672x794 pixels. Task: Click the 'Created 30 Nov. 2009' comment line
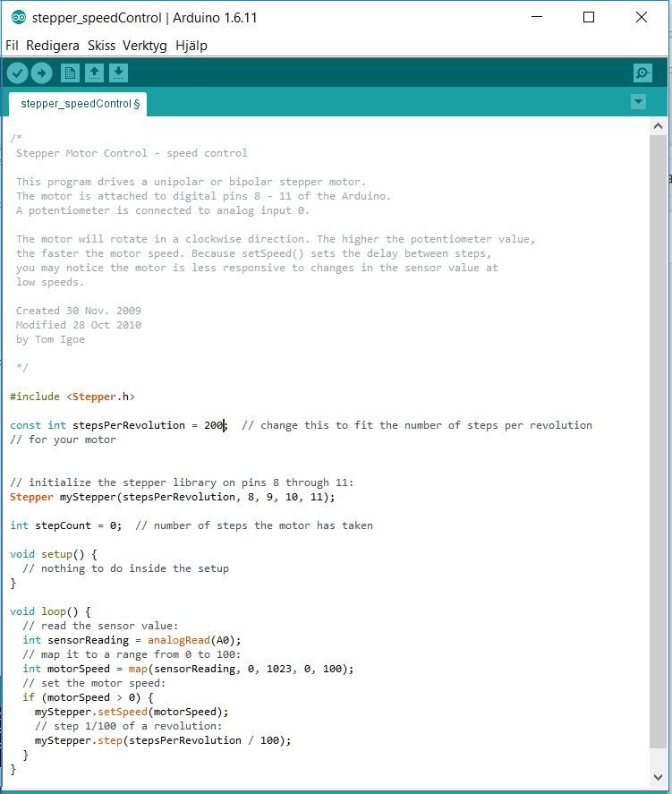point(79,311)
